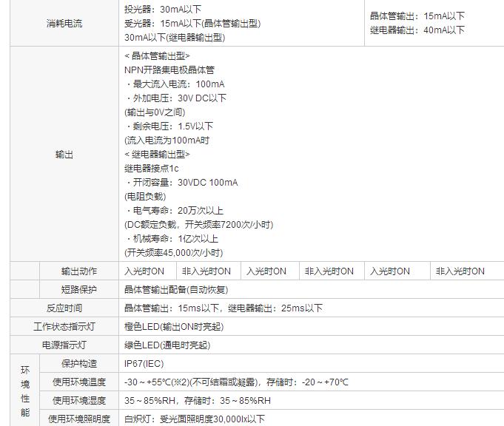Viewport: 504px width, 426px height.
Task: Click 继电器输出：40mA以下 in the right cell
Action: 417,30
